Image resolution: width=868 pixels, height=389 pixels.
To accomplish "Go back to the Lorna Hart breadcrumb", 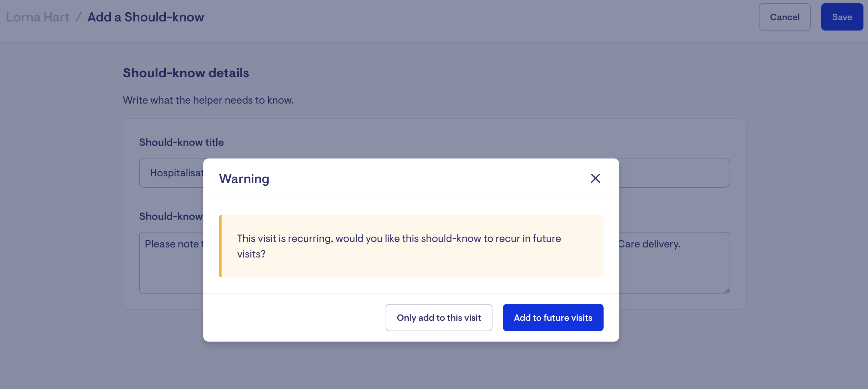I will tap(38, 17).
